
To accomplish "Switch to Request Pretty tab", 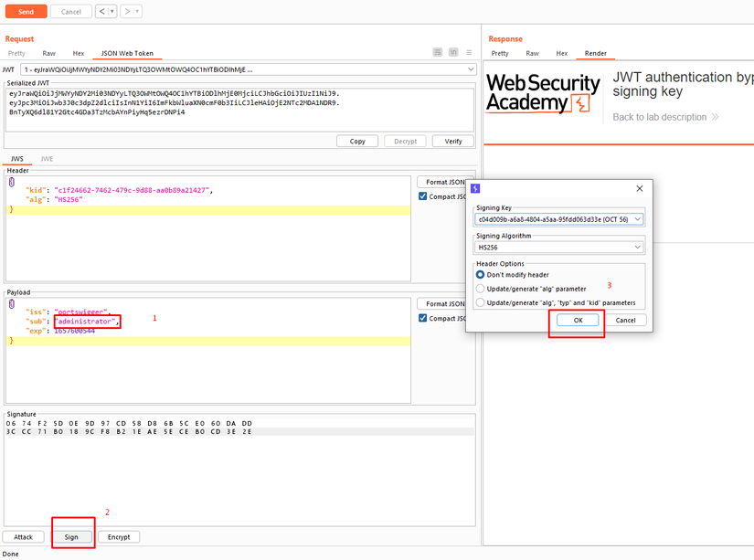I will tap(16, 53).
